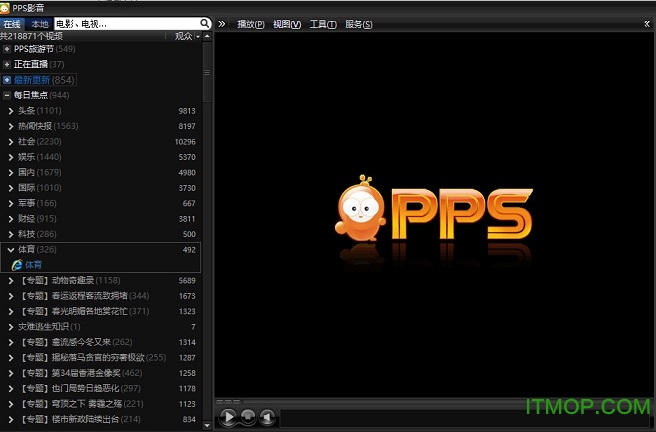This screenshot has width=656, height=432.
Task: Expand the 最新更新 category
Action: [7, 80]
